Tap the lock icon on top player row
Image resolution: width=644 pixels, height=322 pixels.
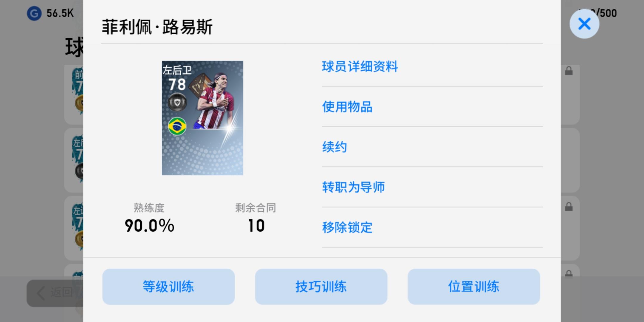click(x=569, y=71)
